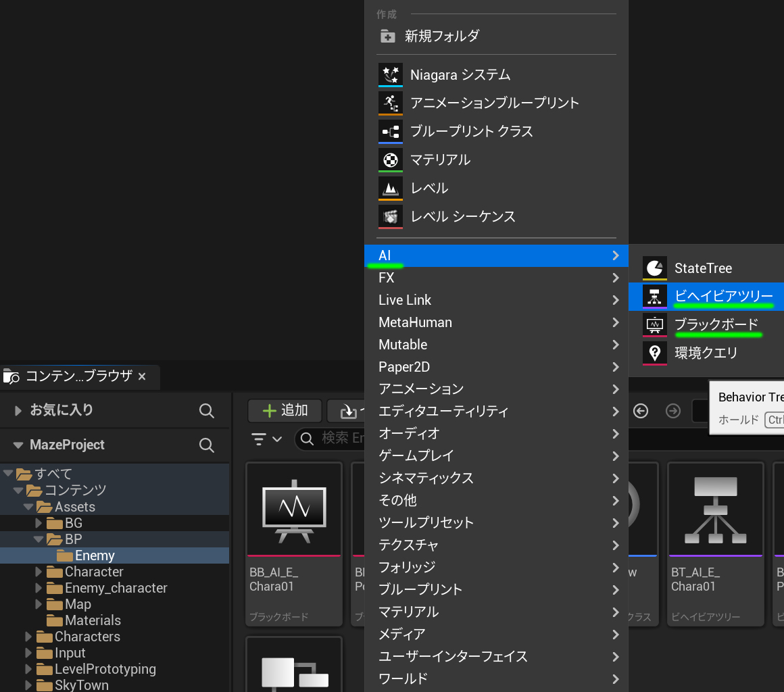The width and height of the screenshot is (784, 692).
Task: Select the Enemy_character folder
Action: tap(116, 588)
